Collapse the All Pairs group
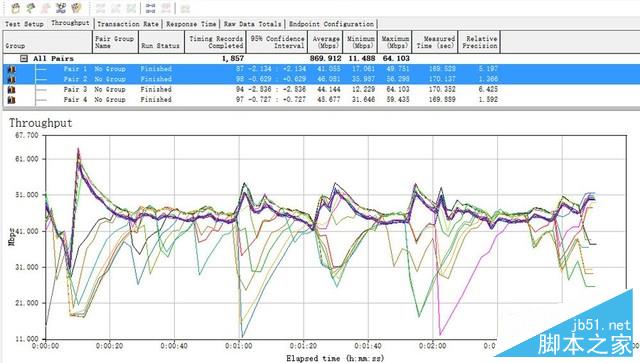This screenshot has height=363, width=640. (24, 59)
